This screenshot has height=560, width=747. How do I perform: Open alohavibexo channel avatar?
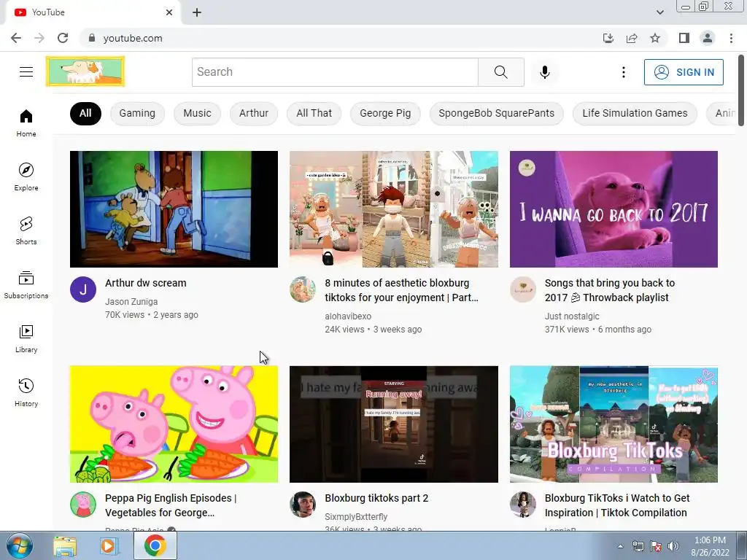pyautogui.click(x=303, y=289)
